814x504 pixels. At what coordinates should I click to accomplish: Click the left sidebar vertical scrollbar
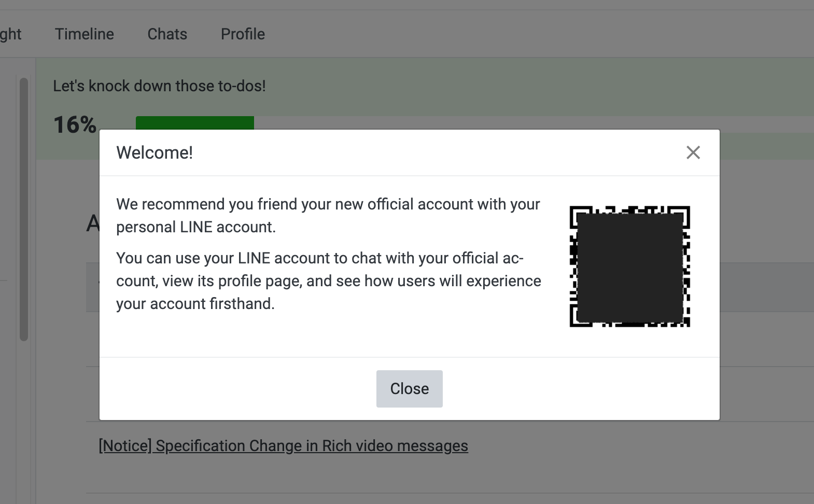point(23,207)
